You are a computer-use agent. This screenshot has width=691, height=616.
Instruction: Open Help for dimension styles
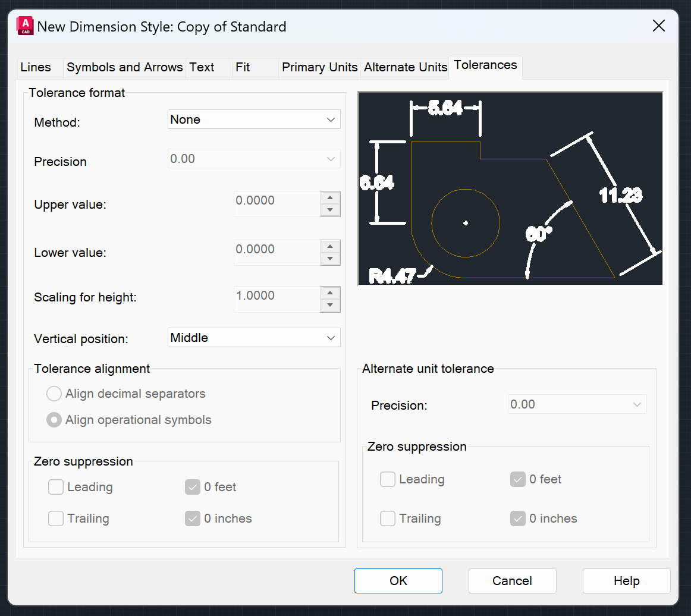tap(626, 581)
